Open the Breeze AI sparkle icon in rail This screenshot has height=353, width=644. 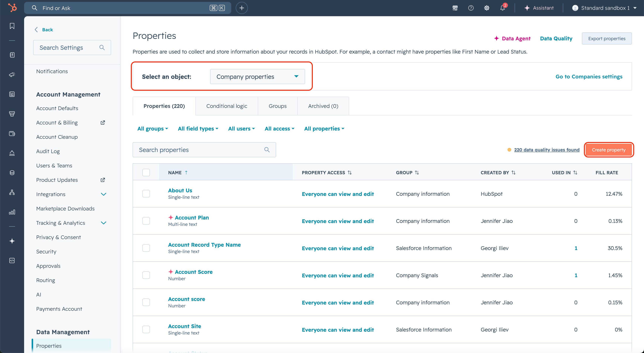(12, 241)
